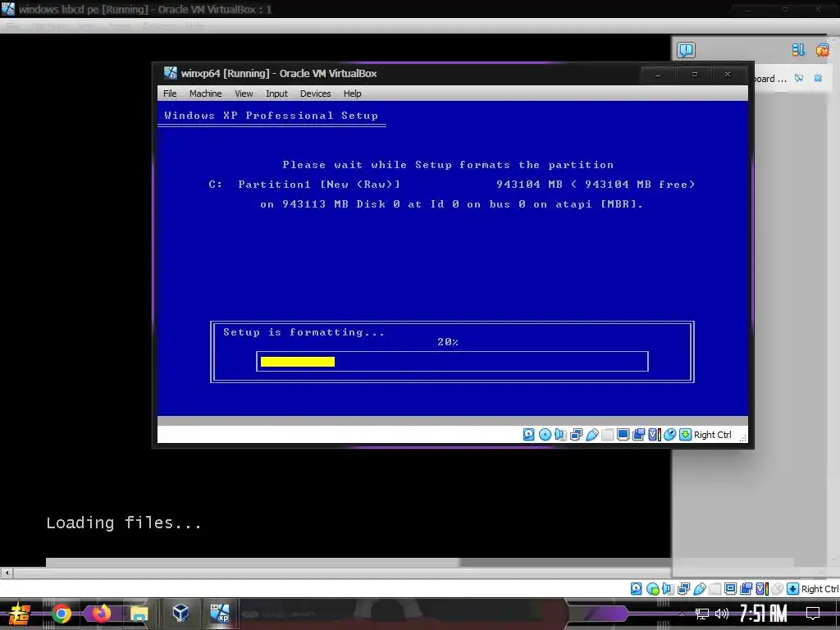Click audio icon in winxp64 status bar

pyautogui.click(x=560, y=435)
